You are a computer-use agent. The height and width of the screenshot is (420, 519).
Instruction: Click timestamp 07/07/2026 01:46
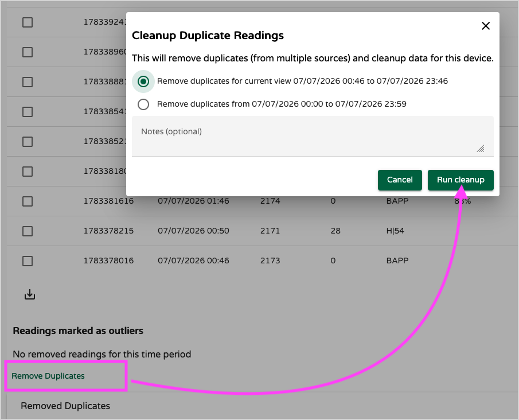[193, 201]
